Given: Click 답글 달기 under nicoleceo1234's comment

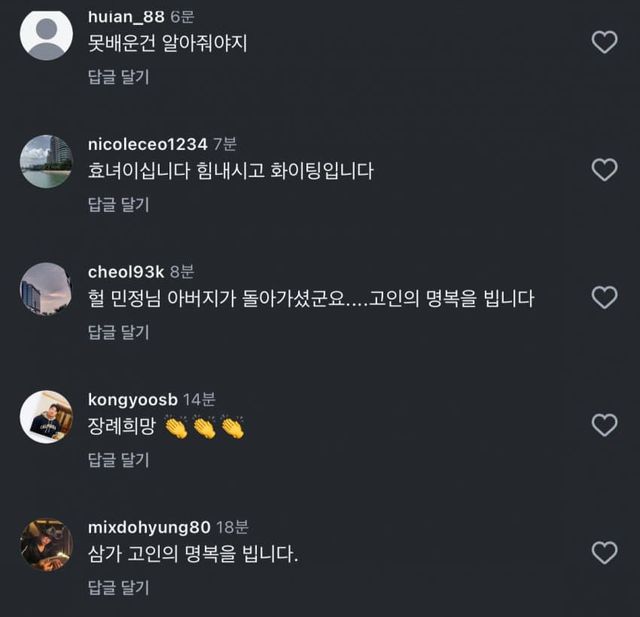Looking at the screenshot, I should (118, 204).
